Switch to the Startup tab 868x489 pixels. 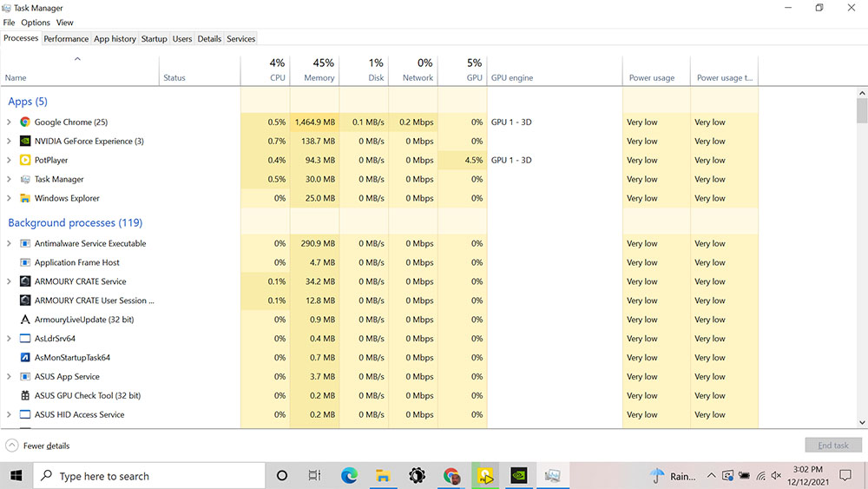pyautogui.click(x=154, y=39)
